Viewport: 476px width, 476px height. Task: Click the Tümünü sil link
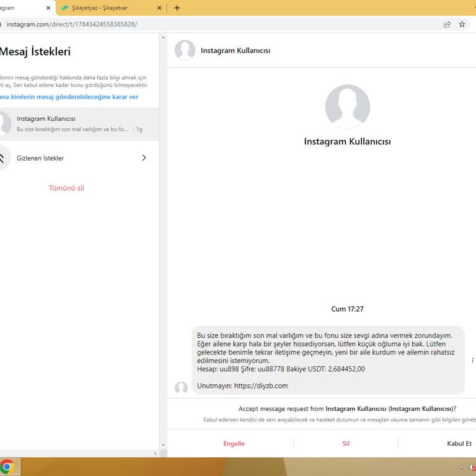tap(66, 188)
